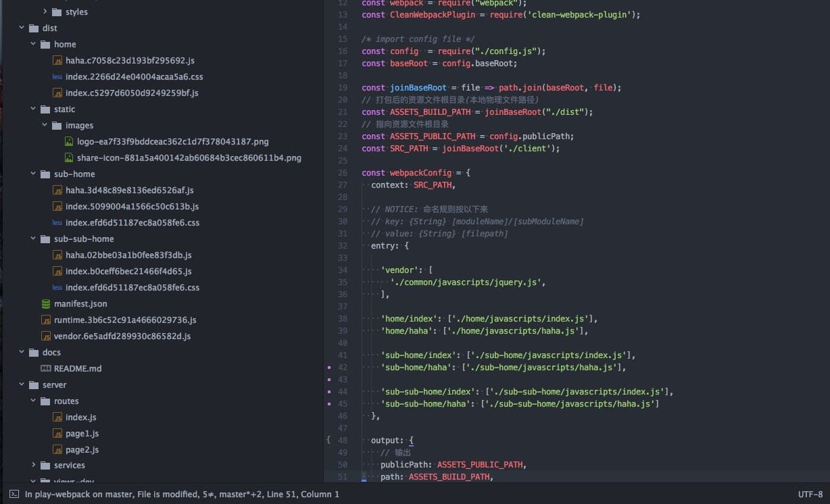
Task: Collapse the images folder arrow
Action: 45,126
